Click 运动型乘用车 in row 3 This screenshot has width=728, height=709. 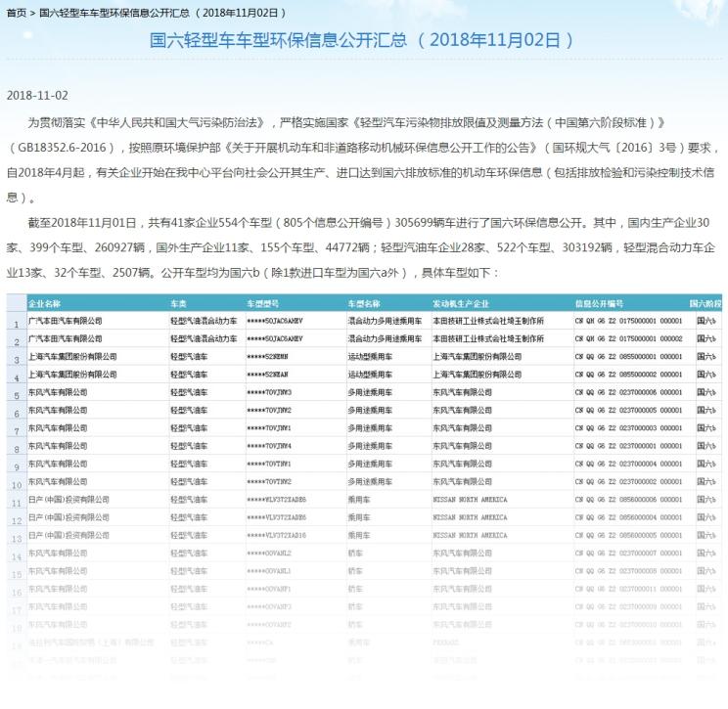pyautogui.click(x=370, y=356)
